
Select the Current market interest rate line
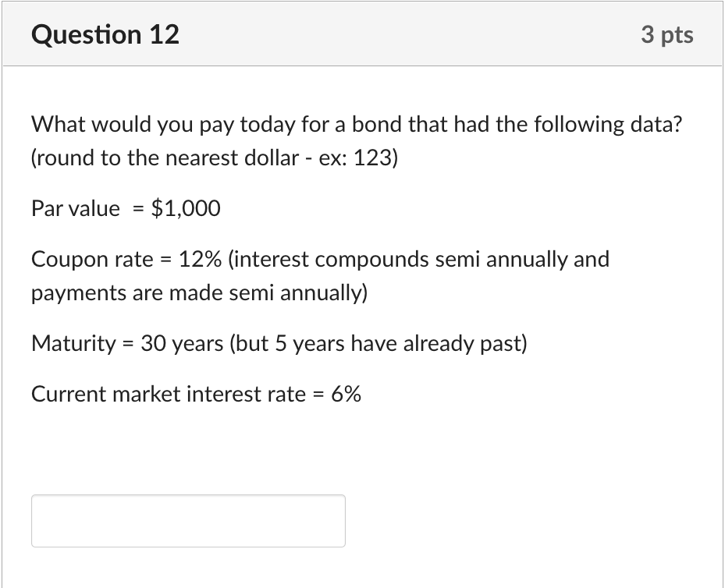click(x=195, y=395)
